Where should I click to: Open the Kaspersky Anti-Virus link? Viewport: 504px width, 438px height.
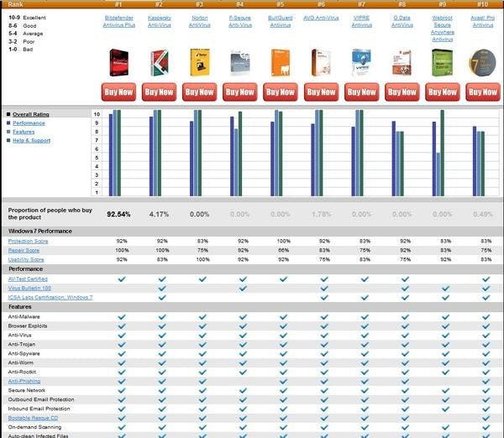click(160, 22)
